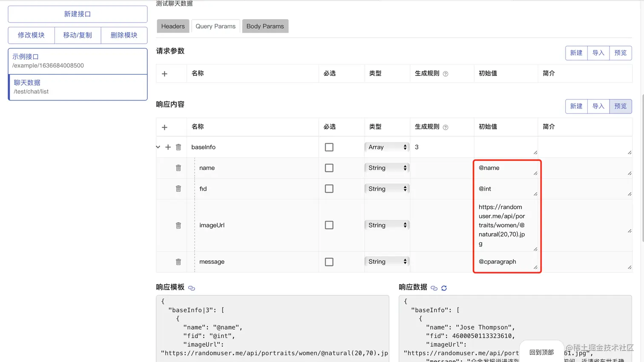Click 修改模块 button

(31, 35)
